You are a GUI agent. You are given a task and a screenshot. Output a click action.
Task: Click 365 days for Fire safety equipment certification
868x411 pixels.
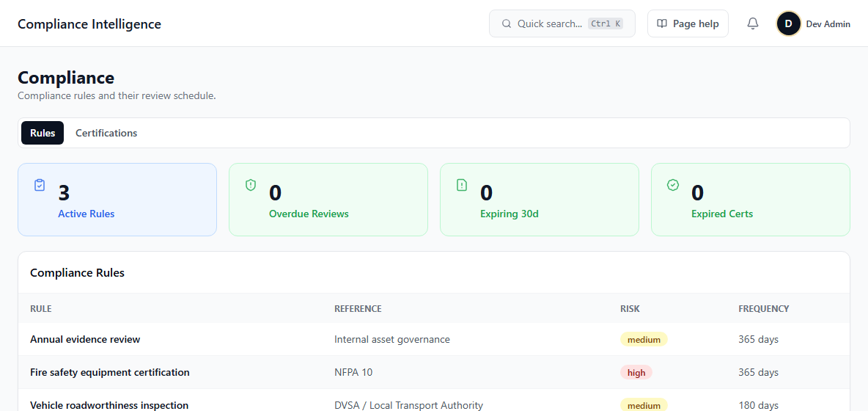coord(758,372)
